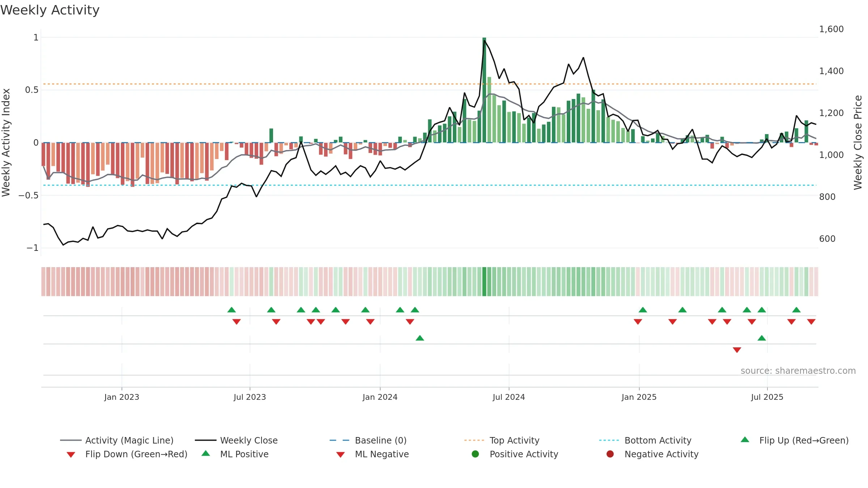This screenshot has height=488, width=868.
Task: Click the "1,000" price axis tick label
Action: coord(831,155)
